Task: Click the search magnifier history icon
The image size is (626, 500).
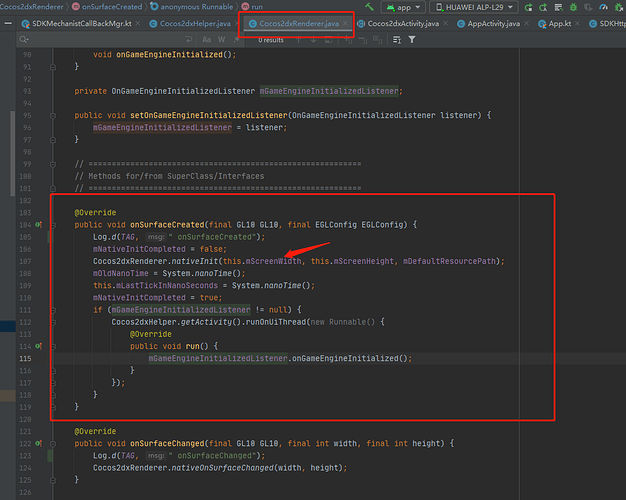Action: point(24,40)
